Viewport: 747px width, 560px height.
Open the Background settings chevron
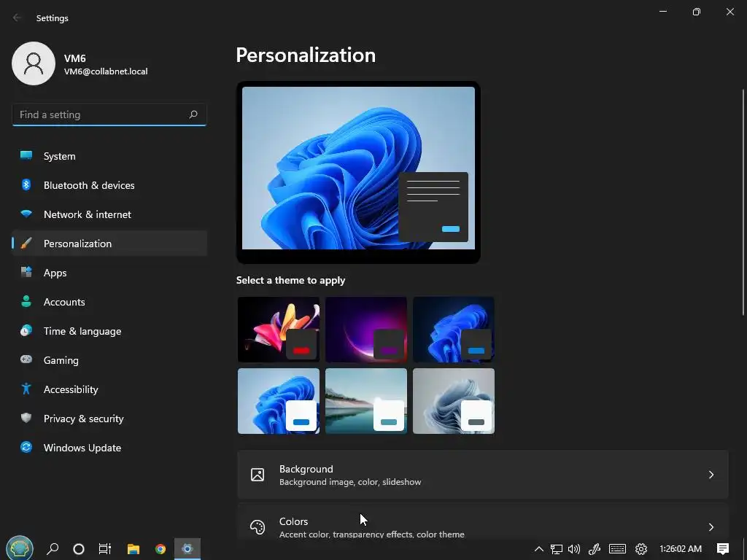point(711,475)
